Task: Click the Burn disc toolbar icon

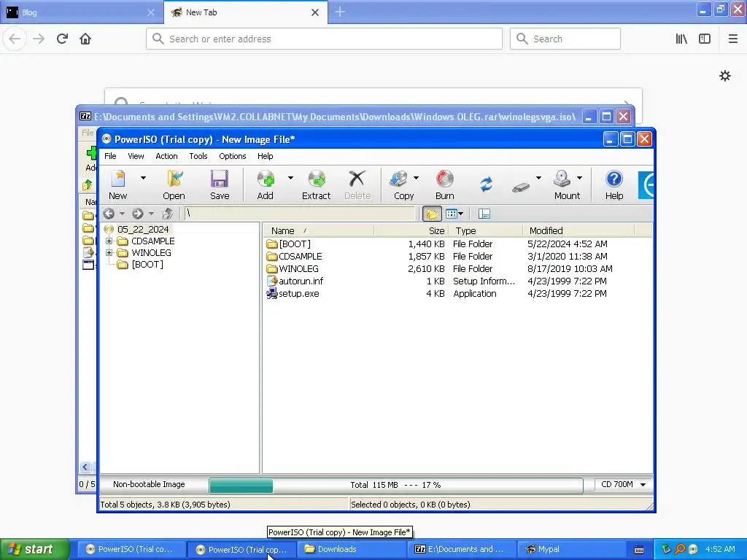Action: [444, 185]
